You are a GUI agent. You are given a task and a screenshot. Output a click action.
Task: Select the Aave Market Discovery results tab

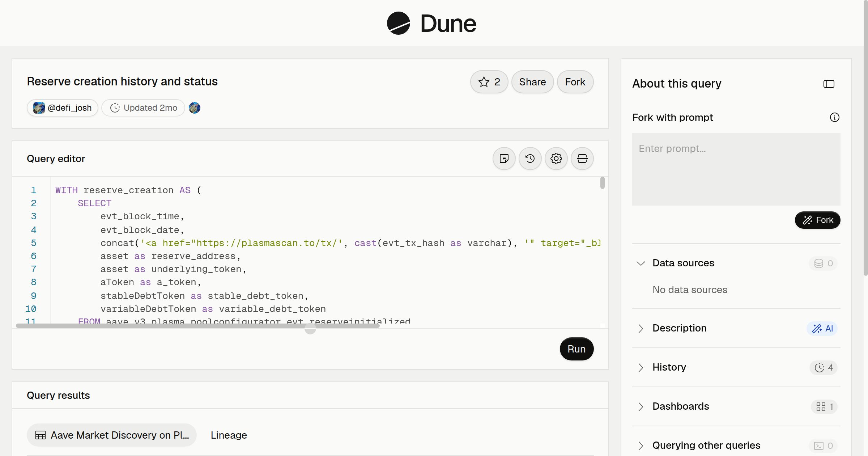pyautogui.click(x=112, y=435)
